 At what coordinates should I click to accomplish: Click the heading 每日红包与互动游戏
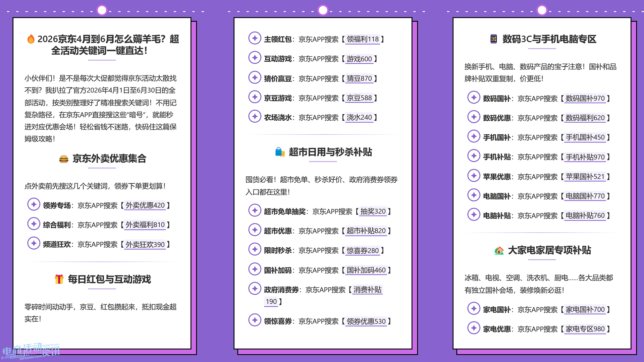point(109,279)
